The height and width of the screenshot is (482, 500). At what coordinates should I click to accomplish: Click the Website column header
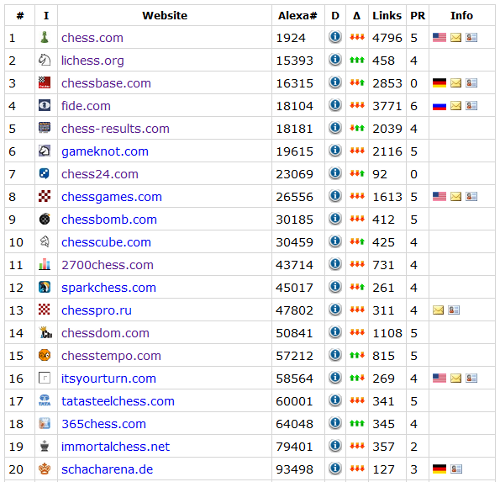pos(165,15)
